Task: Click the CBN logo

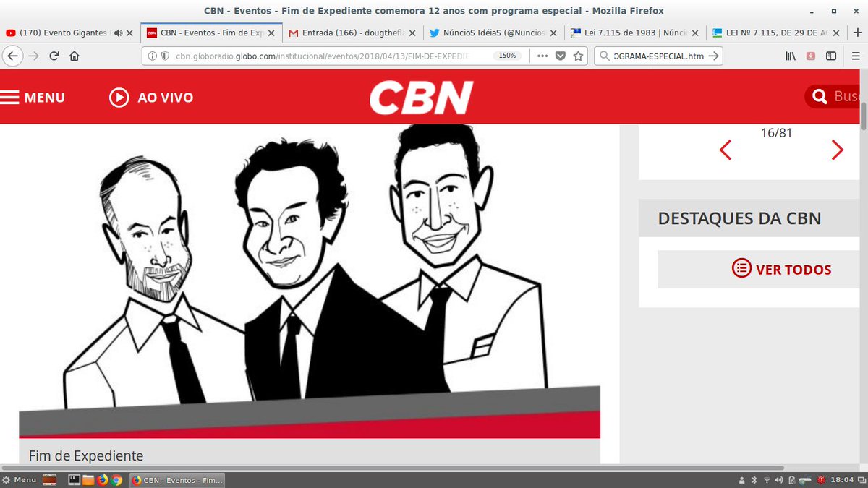Action: tap(421, 97)
